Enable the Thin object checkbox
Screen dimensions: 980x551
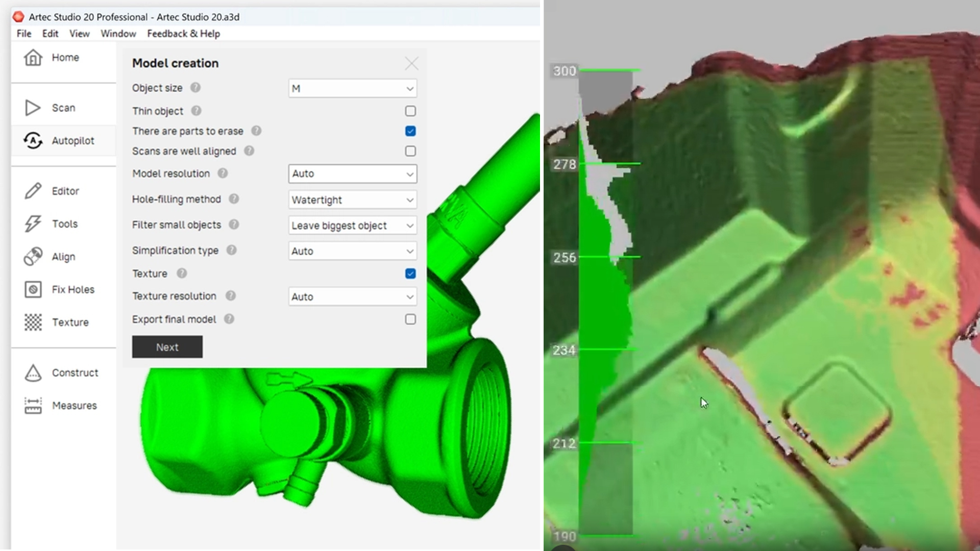click(x=410, y=111)
